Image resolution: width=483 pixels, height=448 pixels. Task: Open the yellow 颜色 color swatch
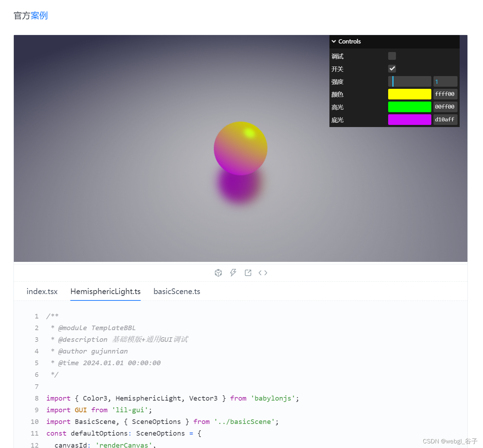[409, 94]
